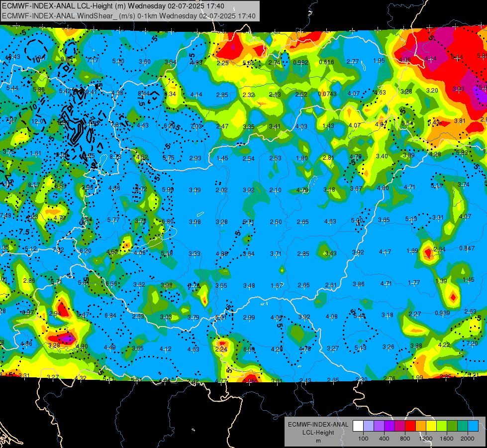Click the wind shear value 1.67

277,285
